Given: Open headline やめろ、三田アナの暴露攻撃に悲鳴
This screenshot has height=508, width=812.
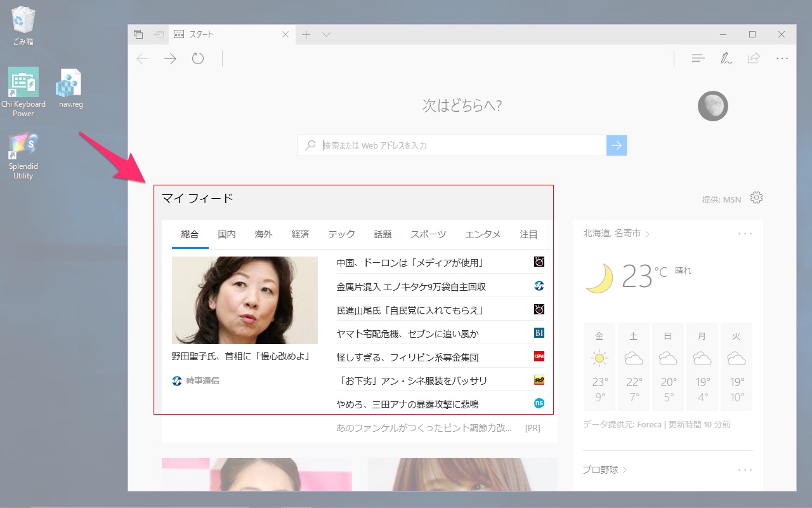Looking at the screenshot, I should [x=407, y=404].
